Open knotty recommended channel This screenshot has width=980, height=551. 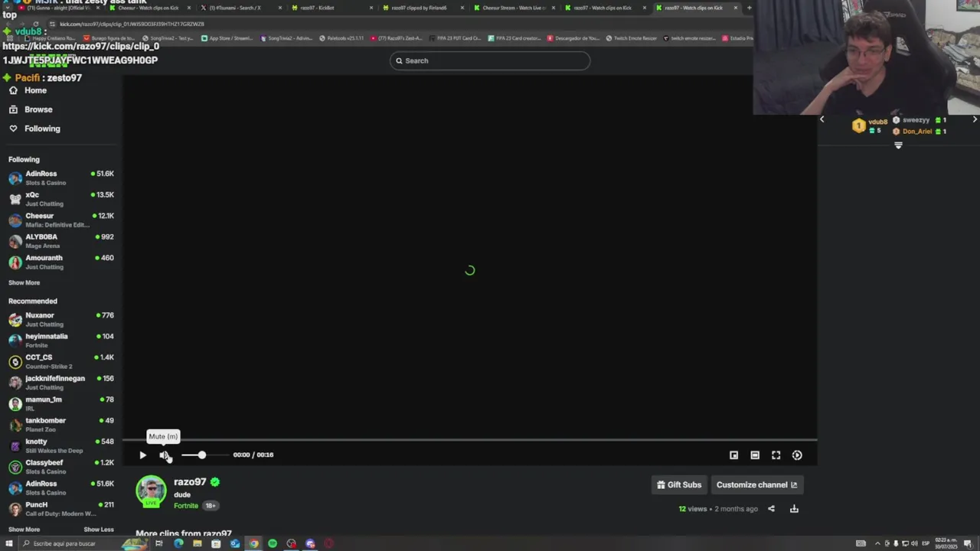pyautogui.click(x=61, y=445)
